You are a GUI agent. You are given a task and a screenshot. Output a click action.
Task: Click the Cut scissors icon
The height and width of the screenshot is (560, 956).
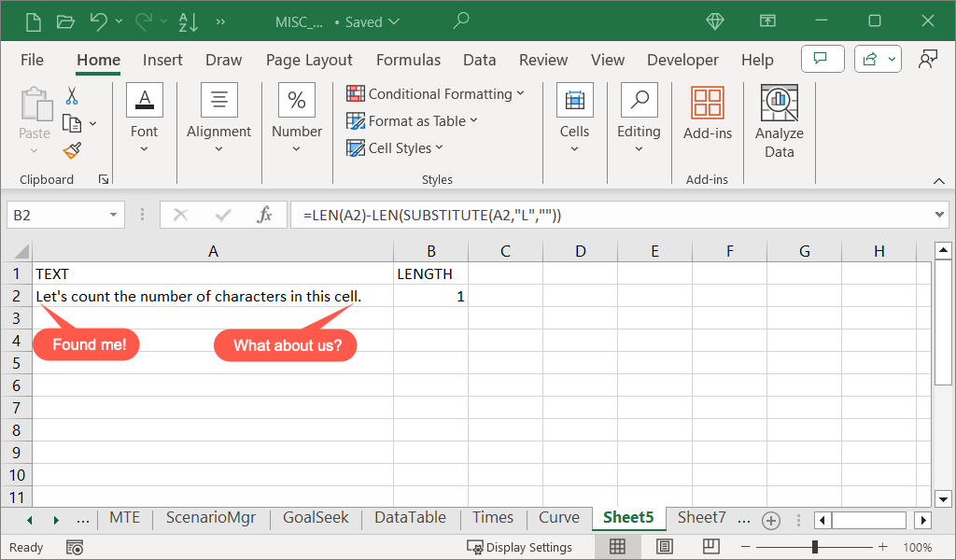pyautogui.click(x=72, y=96)
